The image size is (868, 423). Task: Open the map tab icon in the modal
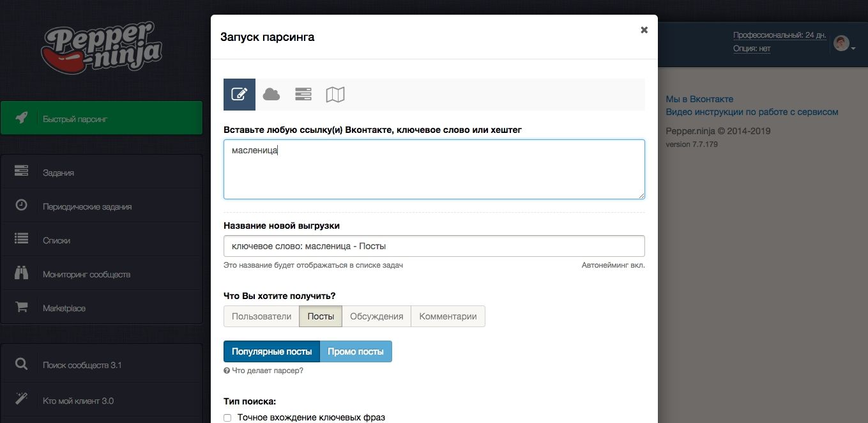335,95
